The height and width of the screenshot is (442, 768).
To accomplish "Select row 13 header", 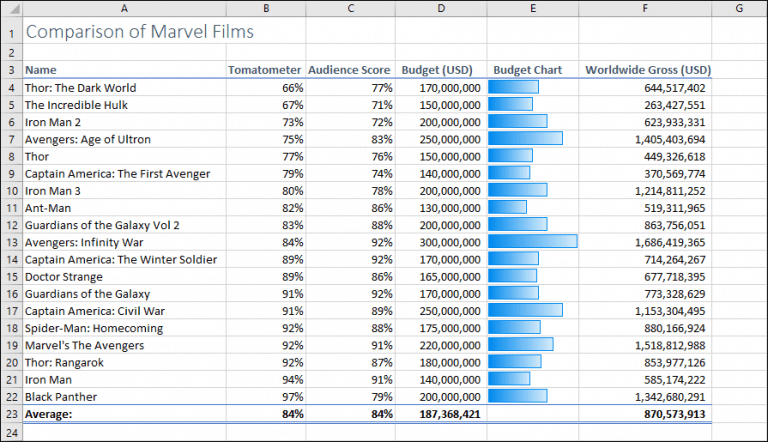I will [x=12, y=242].
